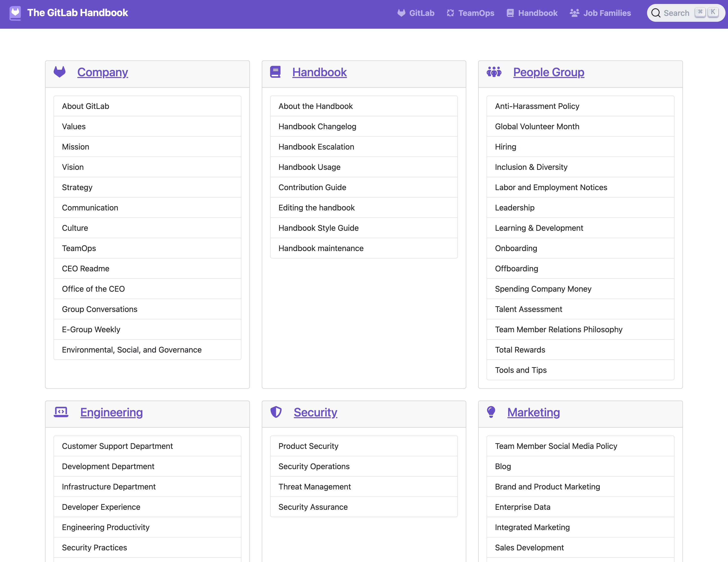Open the Security heading link
The image size is (728, 562).
point(315,412)
